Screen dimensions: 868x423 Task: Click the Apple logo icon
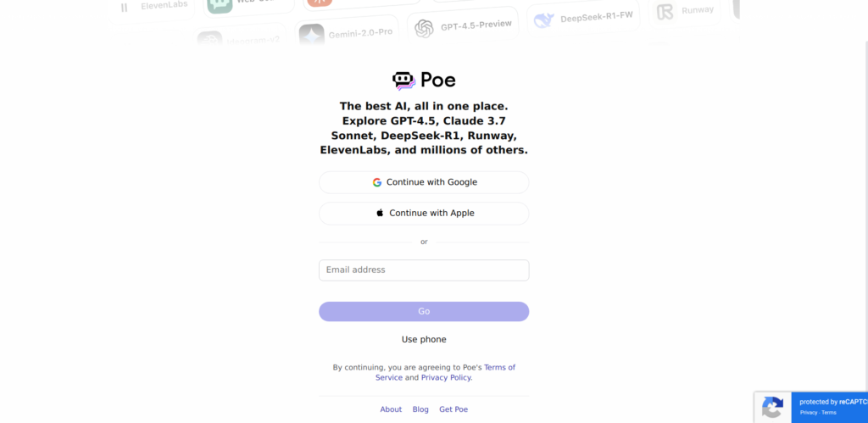pos(380,213)
